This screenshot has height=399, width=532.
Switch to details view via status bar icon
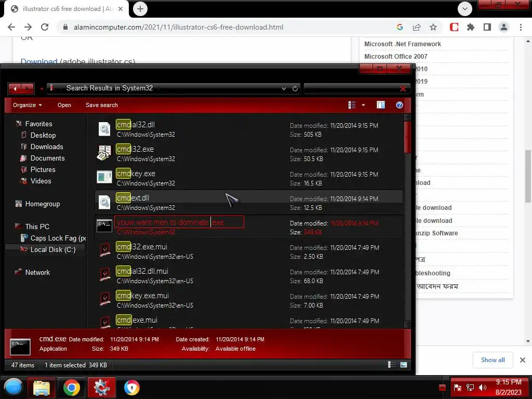click(x=392, y=365)
